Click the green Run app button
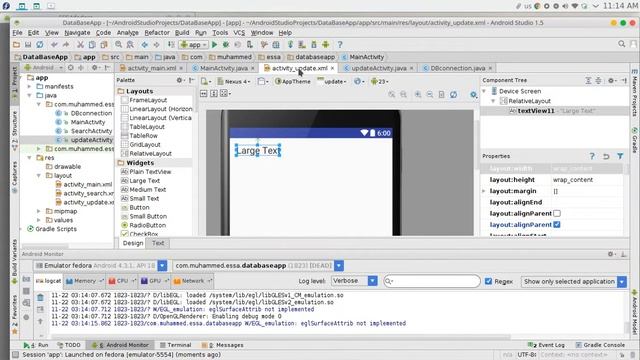 pos(215,44)
